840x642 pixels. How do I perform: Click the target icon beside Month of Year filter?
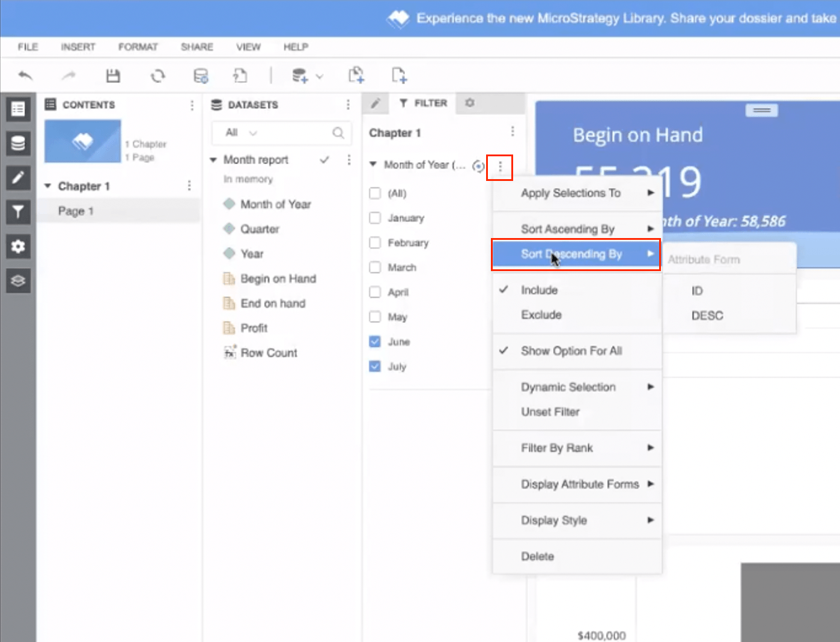click(478, 166)
